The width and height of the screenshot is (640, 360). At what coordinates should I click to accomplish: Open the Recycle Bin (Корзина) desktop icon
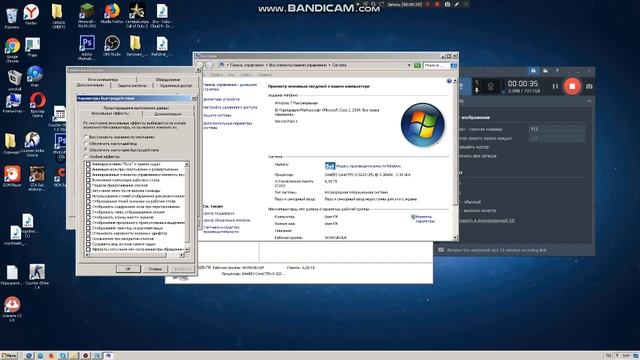tap(12, 18)
